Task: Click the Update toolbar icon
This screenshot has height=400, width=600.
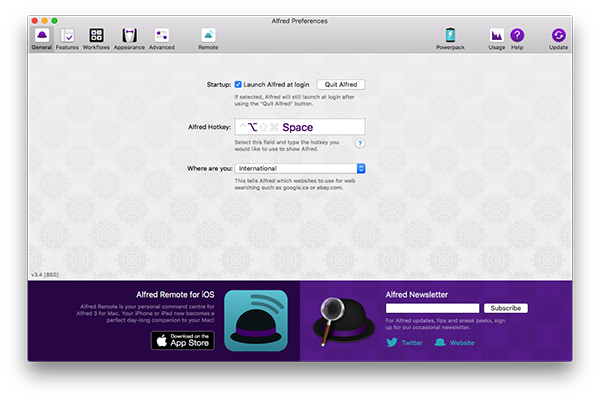Action: click(x=558, y=39)
